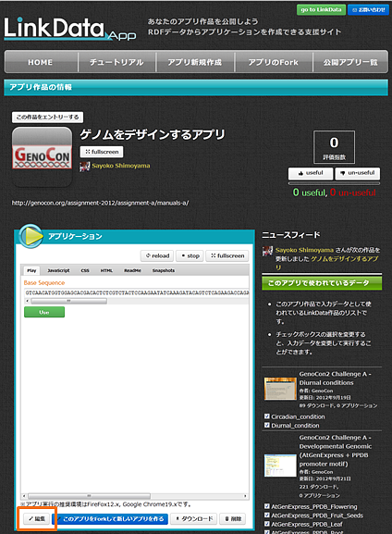Toggle the Circadian_condition checkbox
The width and height of the screenshot is (392, 534).
(x=267, y=416)
